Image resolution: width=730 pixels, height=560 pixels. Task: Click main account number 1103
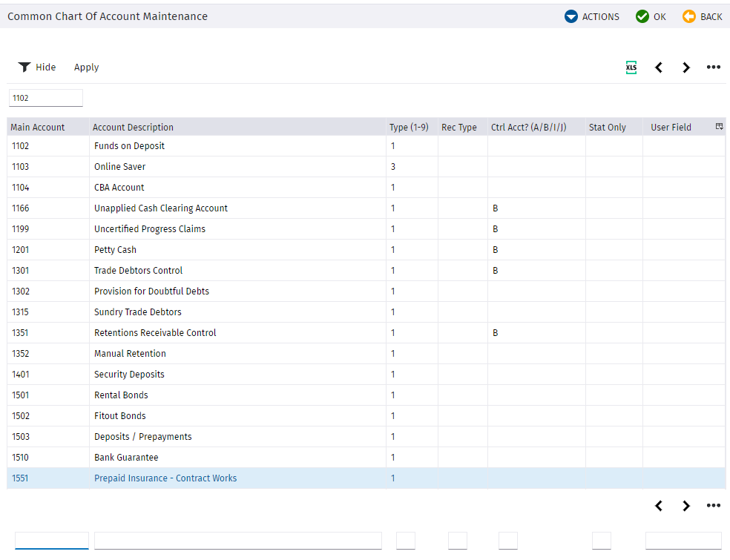pos(21,167)
